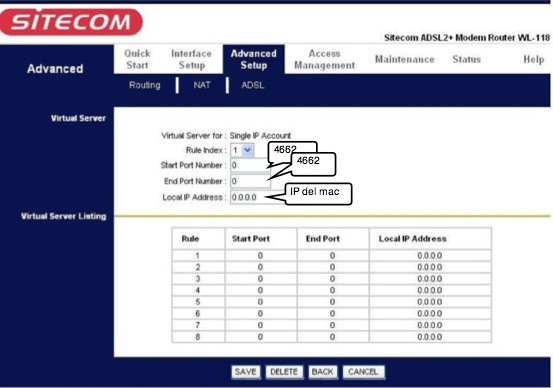This screenshot has height=388, width=553.
Task: Click the end port value of rule 6
Action: (x=332, y=314)
